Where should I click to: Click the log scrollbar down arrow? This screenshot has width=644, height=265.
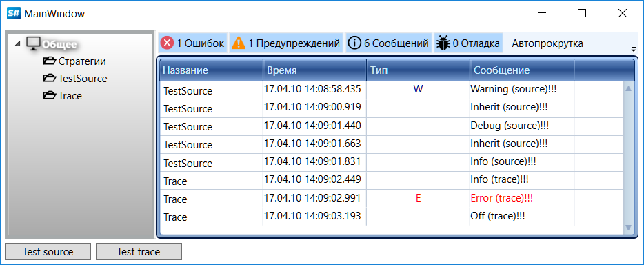tap(628, 227)
